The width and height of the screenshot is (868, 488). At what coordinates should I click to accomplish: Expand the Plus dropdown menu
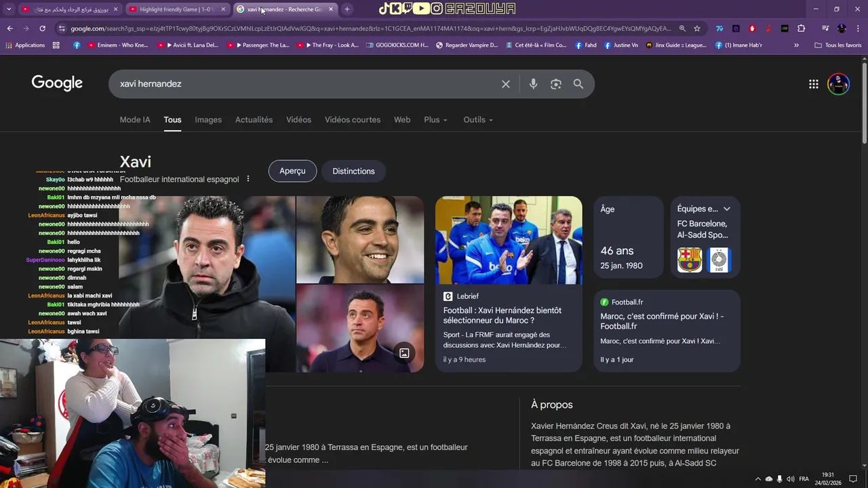[435, 120]
